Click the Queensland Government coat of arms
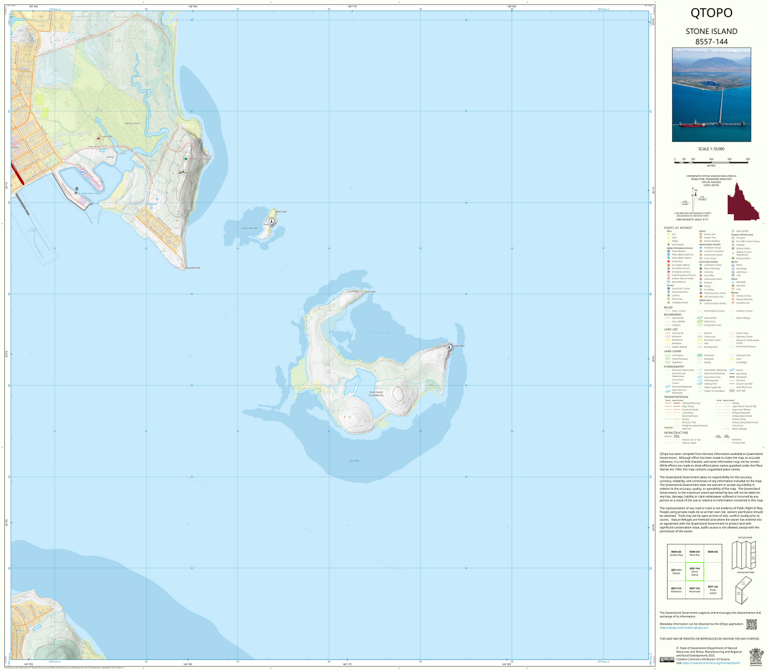Viewport: 768px width, 671px height. (757, 656)
